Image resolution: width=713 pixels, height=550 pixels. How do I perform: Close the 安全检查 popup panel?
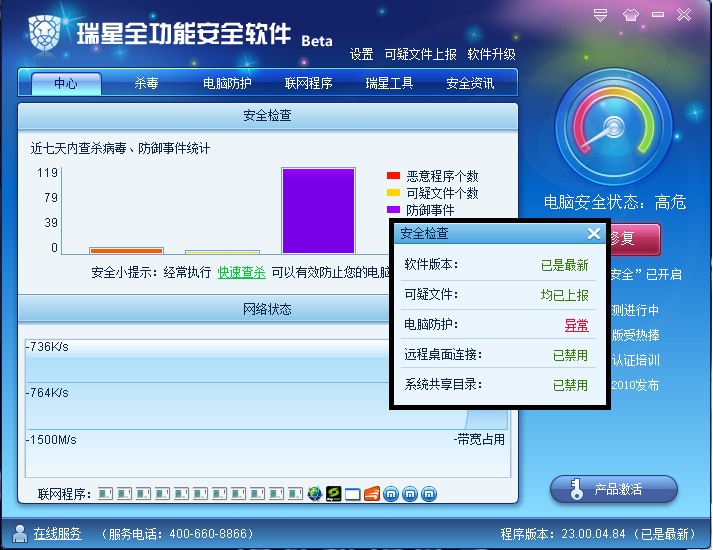tap(594, 234)
